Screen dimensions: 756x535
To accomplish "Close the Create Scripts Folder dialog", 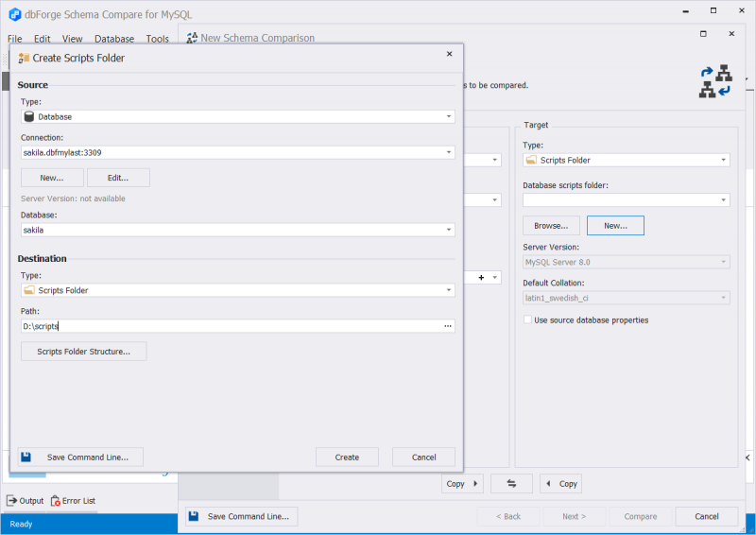I will click(449, 55).
